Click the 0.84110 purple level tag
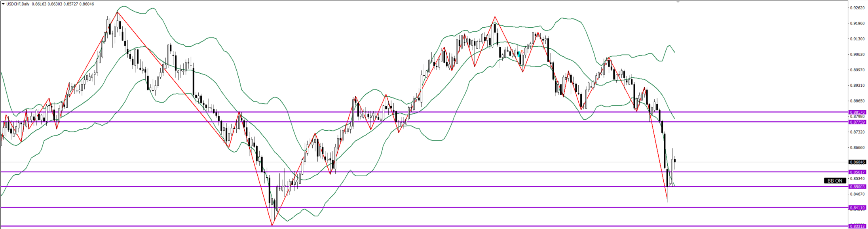This screenshot has height=229, width=868. coord(857,208)
